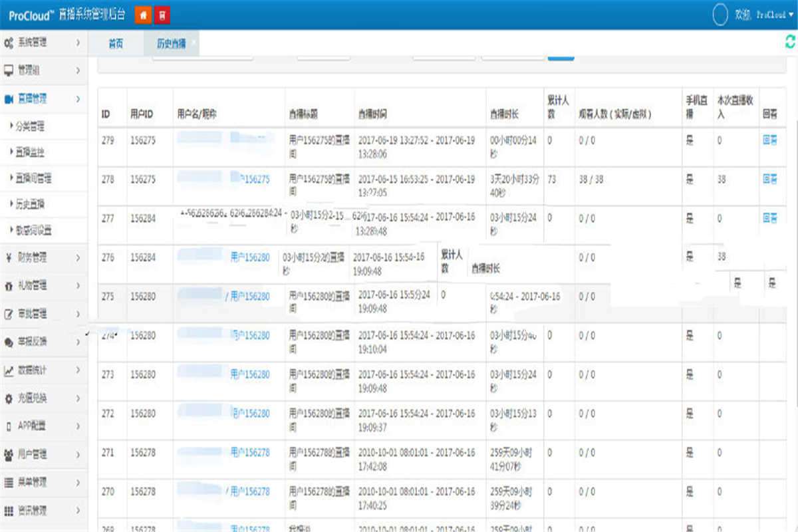Image resolution: width=798 pixels, height=532 pixels.
Task: Open 敏感词设置 in the sidebar submenu
Action: (x=33, y=231)
